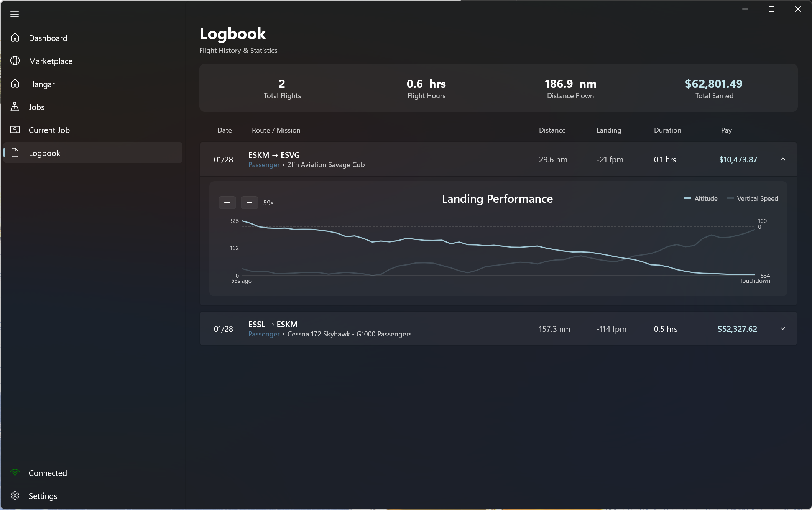Collapse the ESKM to ESVG flight details
The image size is (812, 510).
point(782,159)
